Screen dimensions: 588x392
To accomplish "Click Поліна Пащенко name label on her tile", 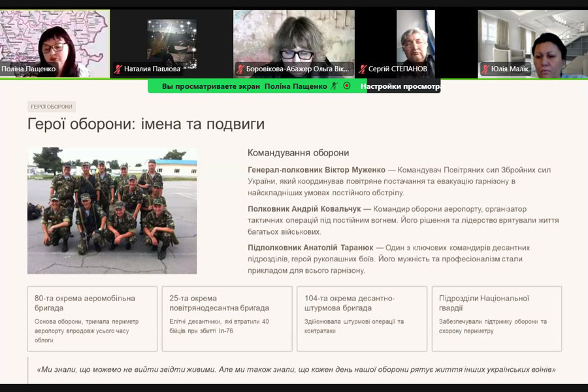I will pos(29,69).
